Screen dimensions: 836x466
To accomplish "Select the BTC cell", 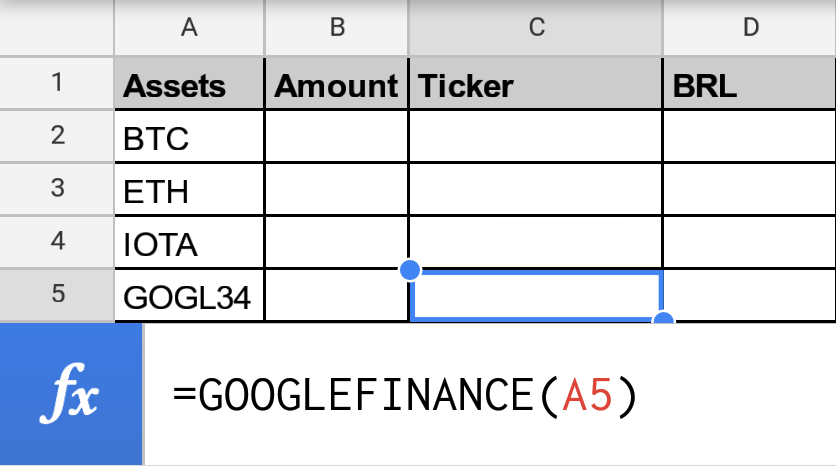I will click(x=189, y=137).
